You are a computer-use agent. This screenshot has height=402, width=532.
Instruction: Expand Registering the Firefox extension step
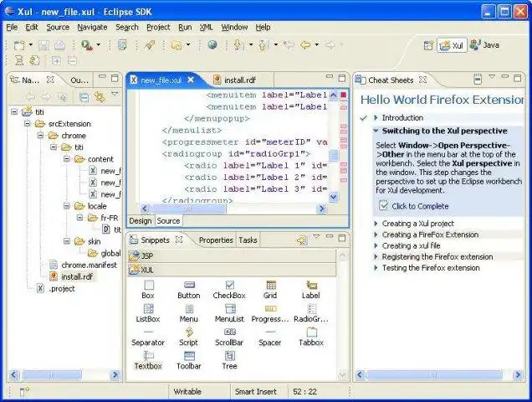point(376,256)
